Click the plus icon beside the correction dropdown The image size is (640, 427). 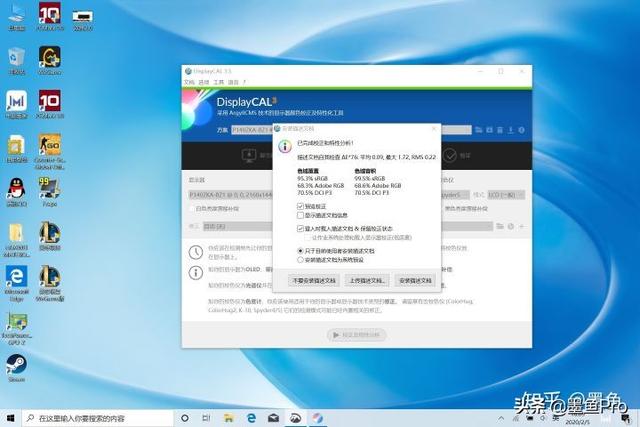click(522, 226)
